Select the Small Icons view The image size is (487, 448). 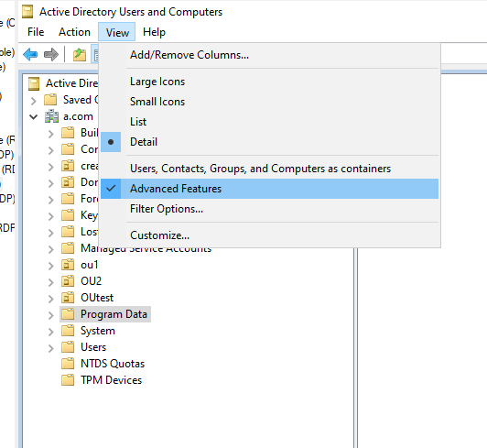pyautogui.click(x=269, y=102)
